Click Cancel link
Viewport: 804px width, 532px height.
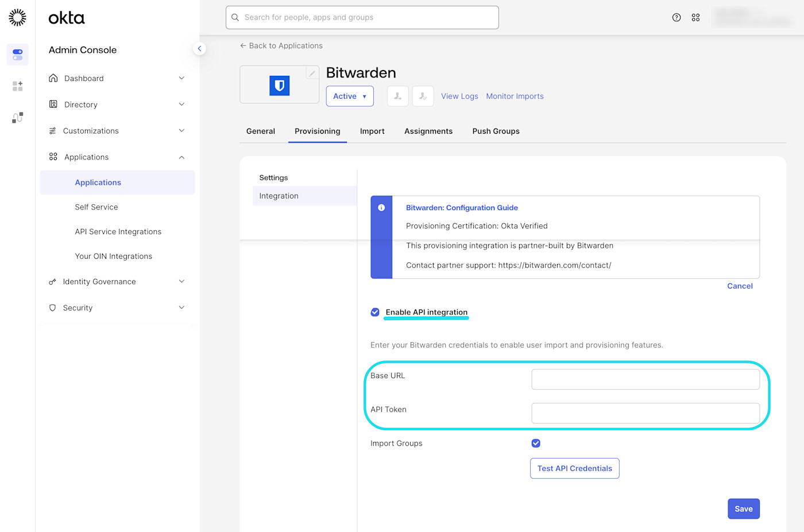(740, 286)
